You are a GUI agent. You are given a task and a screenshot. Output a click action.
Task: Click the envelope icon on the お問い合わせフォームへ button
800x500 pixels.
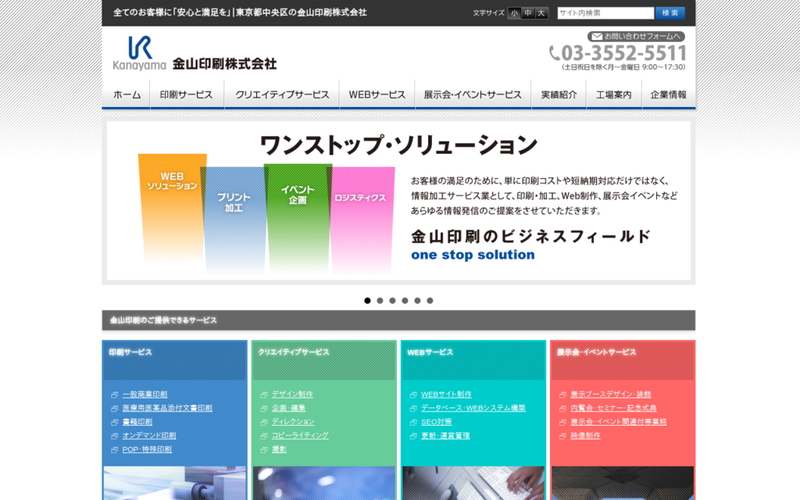pyautogui.click(x=596, y=37)
